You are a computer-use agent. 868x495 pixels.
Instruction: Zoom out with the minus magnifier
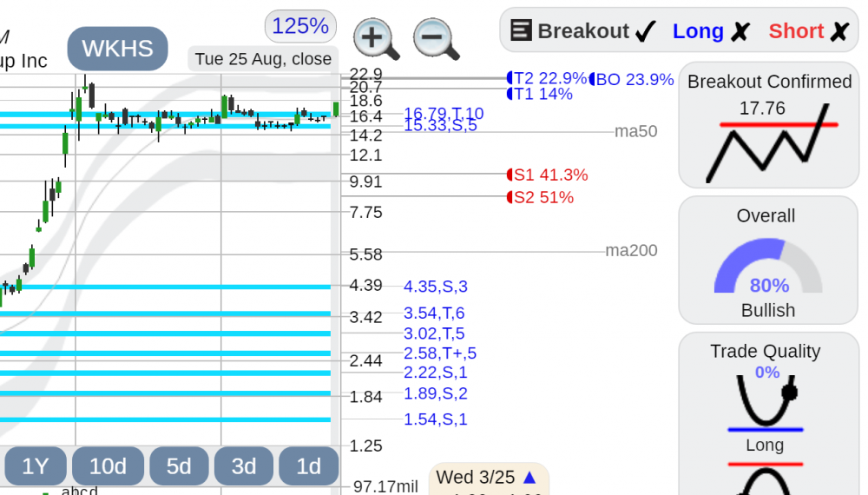point(437,39)
